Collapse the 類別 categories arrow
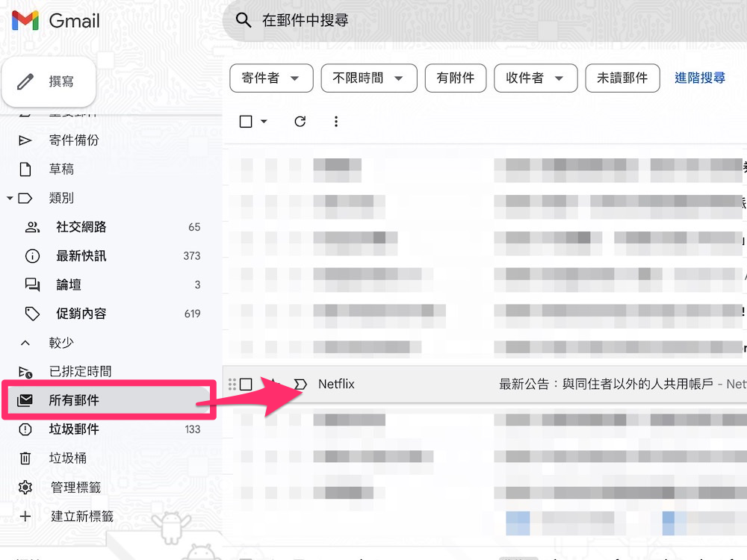 pyautogui.click(x=10, y=198)
